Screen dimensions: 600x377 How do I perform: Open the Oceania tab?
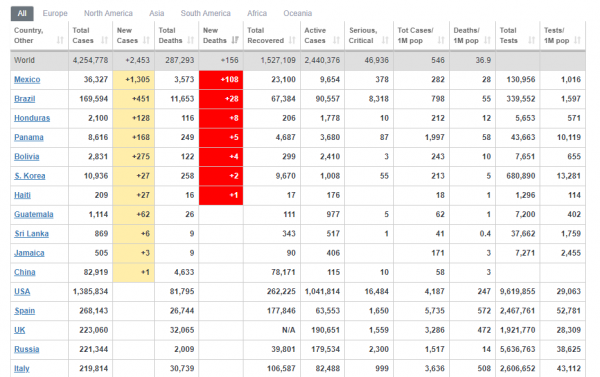point(298,13)
